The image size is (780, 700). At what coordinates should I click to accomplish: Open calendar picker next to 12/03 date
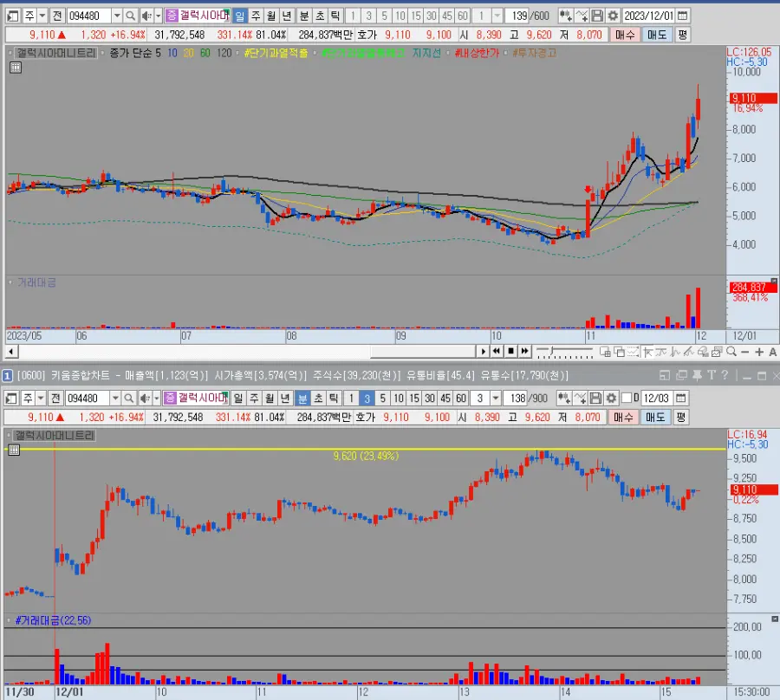pyautogui.click(x=681, y=399)
